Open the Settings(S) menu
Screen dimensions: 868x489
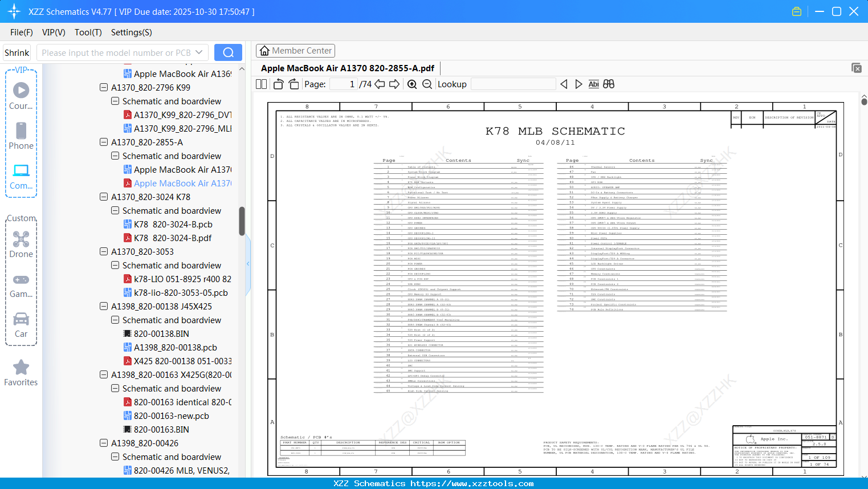click(x=132, y=32)
